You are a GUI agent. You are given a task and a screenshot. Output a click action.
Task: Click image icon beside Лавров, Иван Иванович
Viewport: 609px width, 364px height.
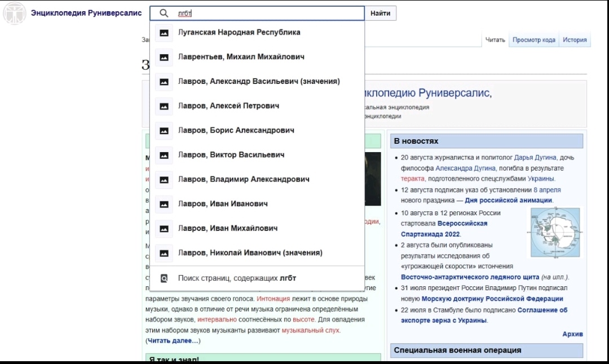pos(164,204)
